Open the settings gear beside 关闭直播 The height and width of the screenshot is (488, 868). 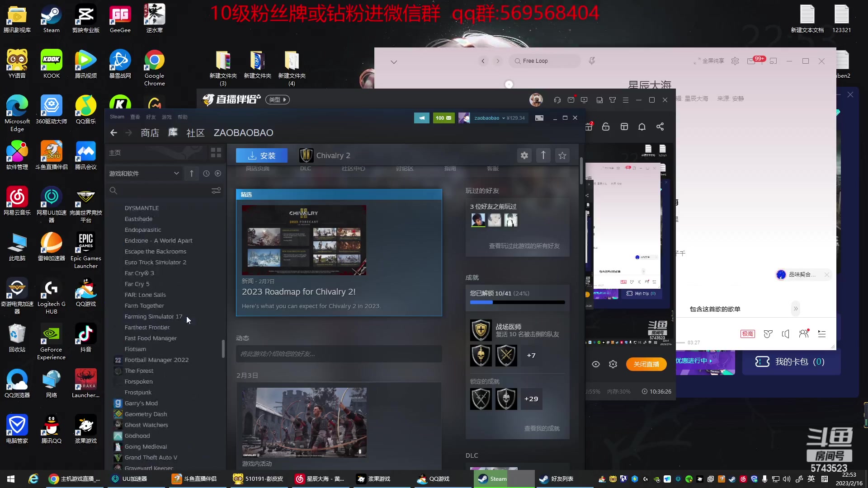point(613,364)
